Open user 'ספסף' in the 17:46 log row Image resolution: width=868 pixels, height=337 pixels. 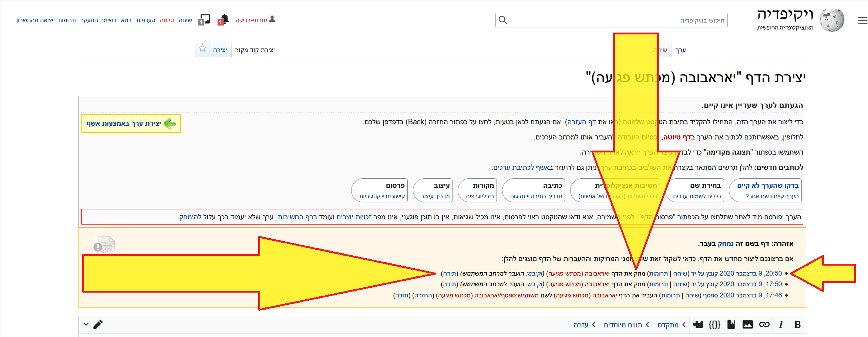click(711, 296)
